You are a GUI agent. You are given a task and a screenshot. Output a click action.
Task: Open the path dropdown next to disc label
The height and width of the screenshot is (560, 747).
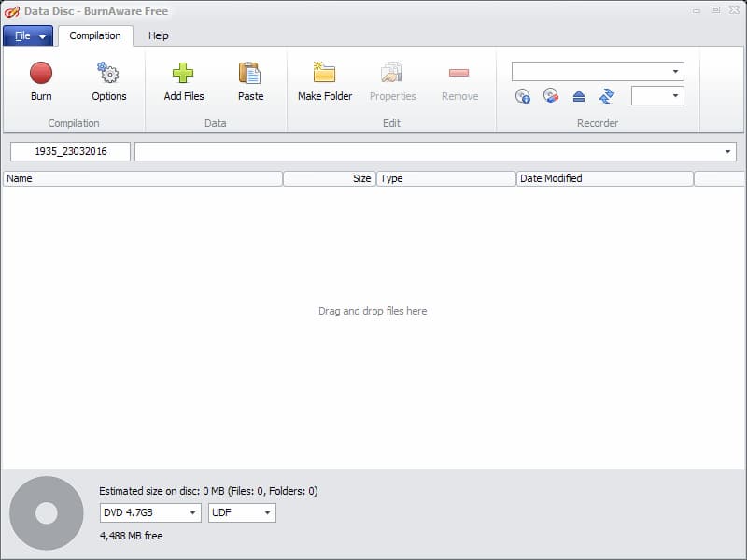727,152
